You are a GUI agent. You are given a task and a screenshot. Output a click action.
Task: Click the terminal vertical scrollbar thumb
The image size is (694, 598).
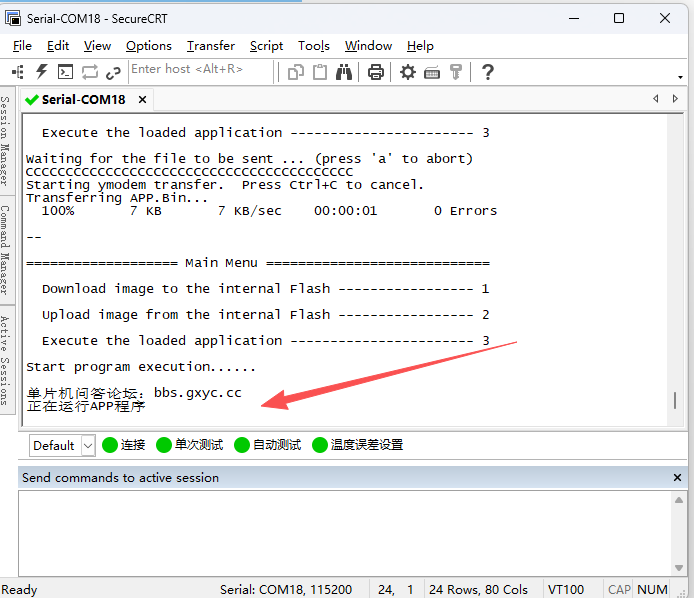674,400
